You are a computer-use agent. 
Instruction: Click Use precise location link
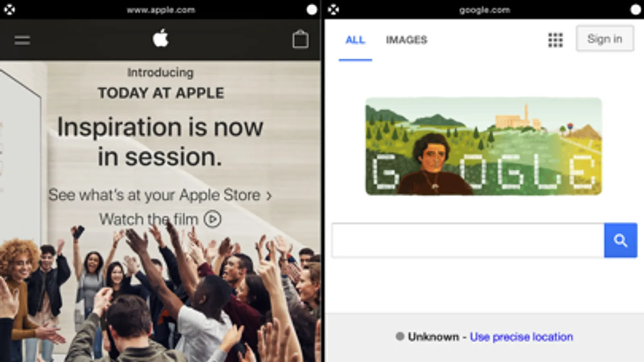coord(521,337)
